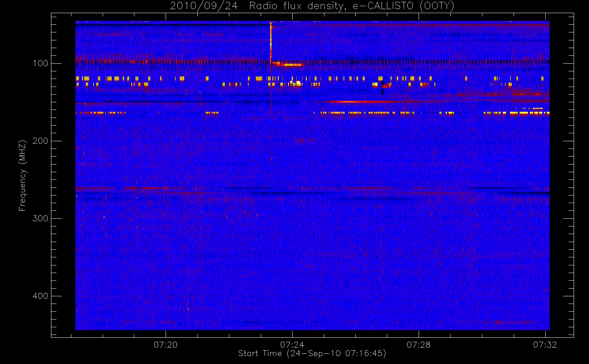This screenshot has width=589, height=364.
Task: Click the '200' frequency tick label
Action: [40, 141]
